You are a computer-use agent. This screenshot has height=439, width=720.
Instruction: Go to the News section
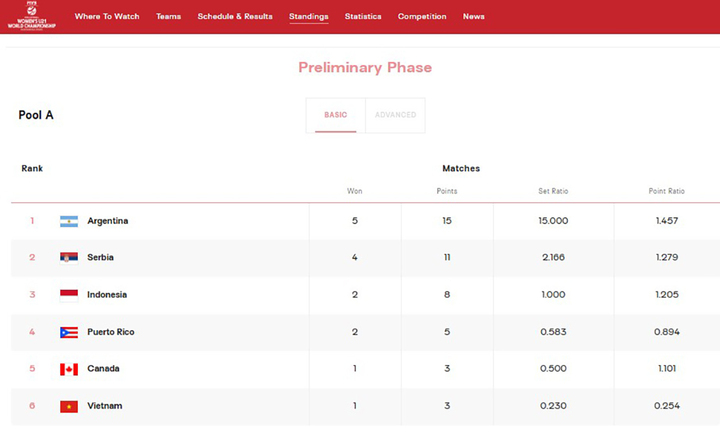(x=474, y=17)
